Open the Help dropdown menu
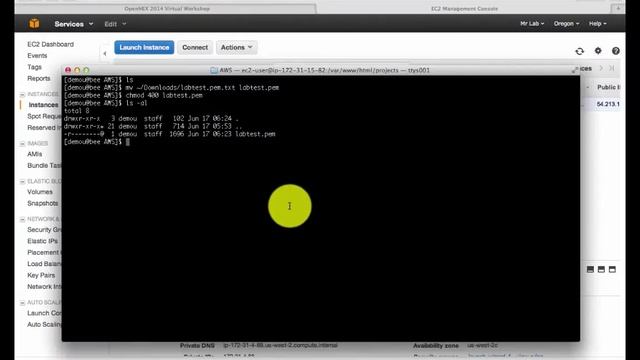Image resolution: width=640 pixels, height=360 pixels. pyautogui.click(x=598, y=24)
